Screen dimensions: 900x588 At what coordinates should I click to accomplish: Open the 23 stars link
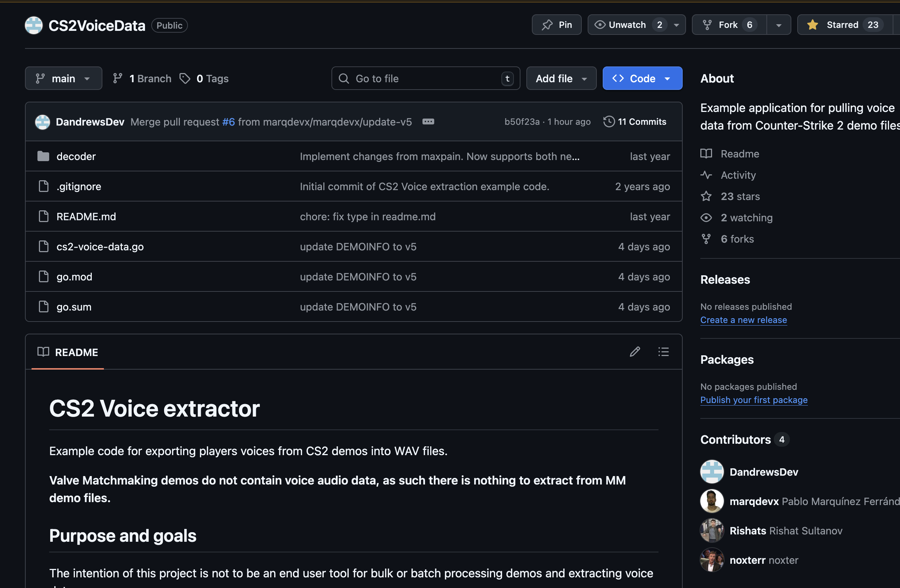tap(740, 197)
